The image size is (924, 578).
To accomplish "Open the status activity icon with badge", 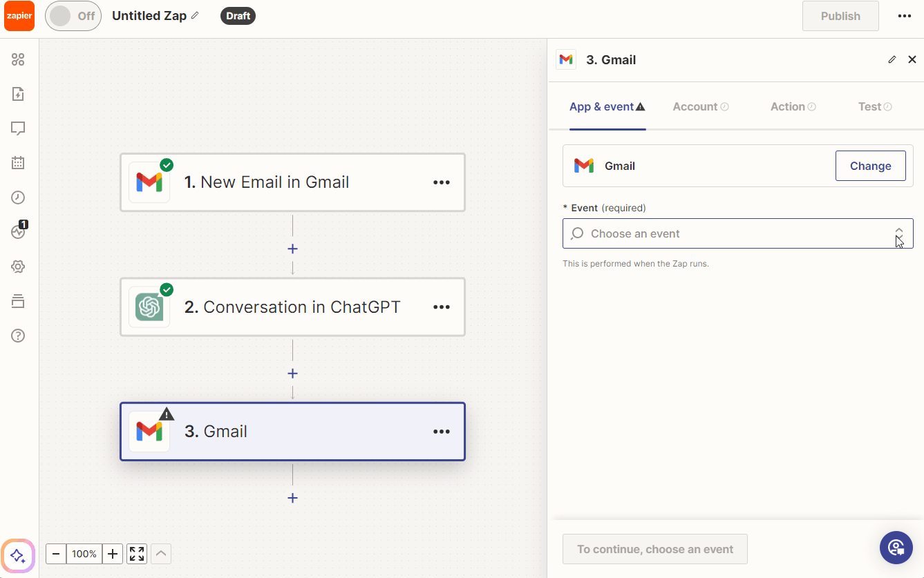I will 18,232.
